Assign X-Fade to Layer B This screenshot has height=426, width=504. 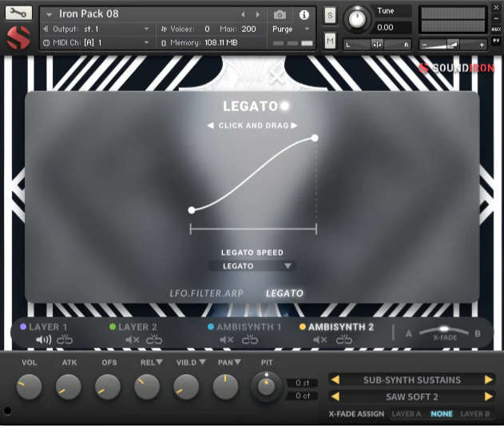(475, 414)
